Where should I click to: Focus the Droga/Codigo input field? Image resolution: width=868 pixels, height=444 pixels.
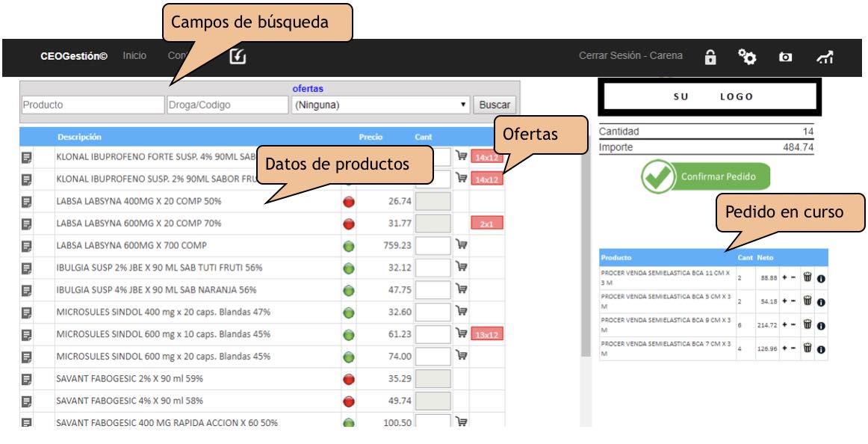pos(228,105)
